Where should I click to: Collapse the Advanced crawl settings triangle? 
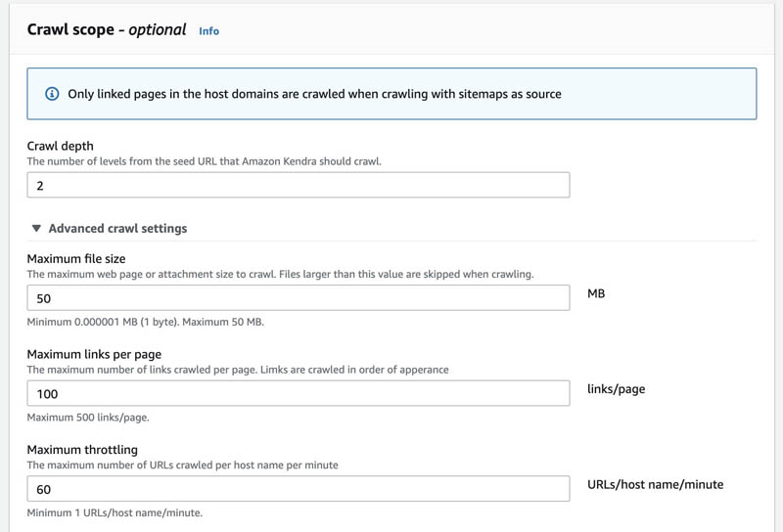point(36,228)
